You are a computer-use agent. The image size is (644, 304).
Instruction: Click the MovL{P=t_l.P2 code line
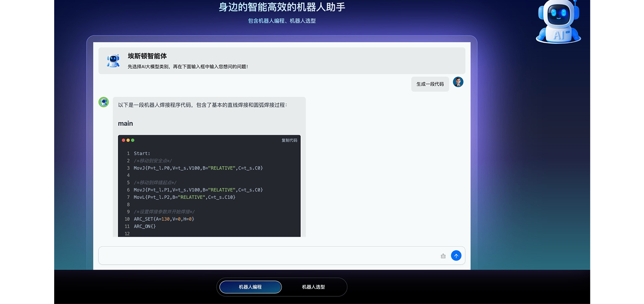pyautogui.click(x=185, y=197)
